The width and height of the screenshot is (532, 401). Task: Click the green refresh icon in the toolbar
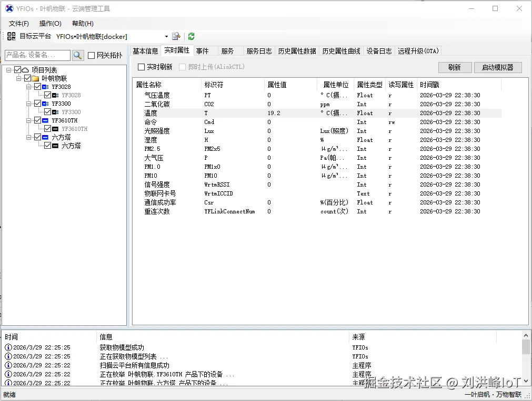coord(190,36)
